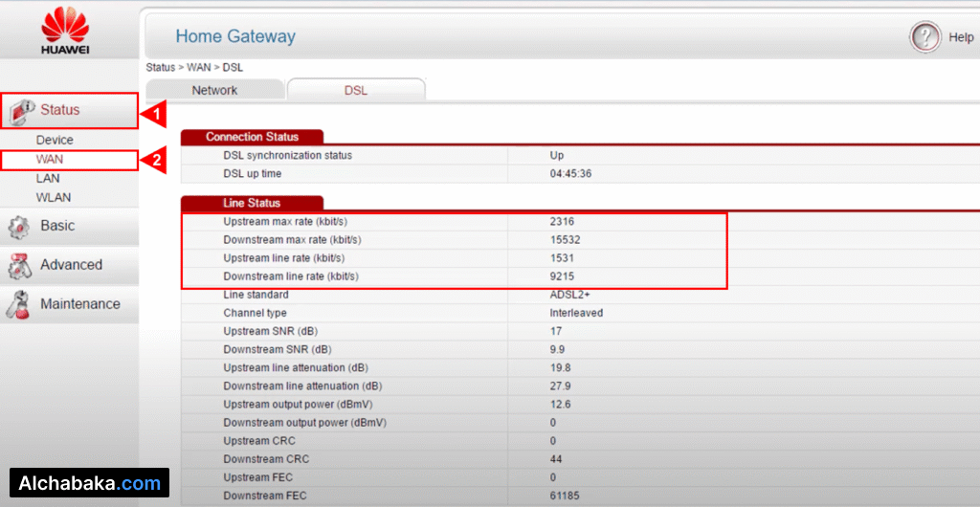Viewport: 980px width, 507px height.
Task: Open the LAN status page
Action: point(48,178)
